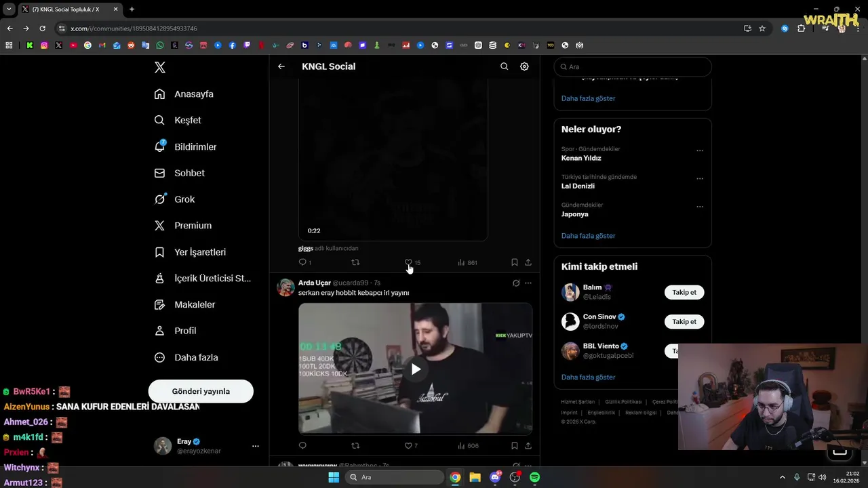Viewport: 868px width, 488px height.
Task: Open a new Chrome tab
Action: 132,9
